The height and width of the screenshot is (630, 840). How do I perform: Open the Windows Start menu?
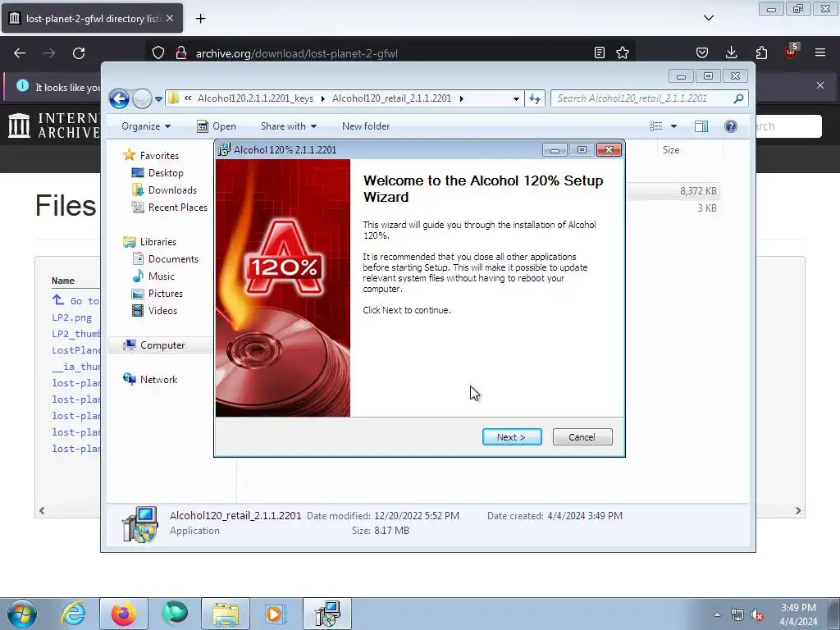click(21, 614)
